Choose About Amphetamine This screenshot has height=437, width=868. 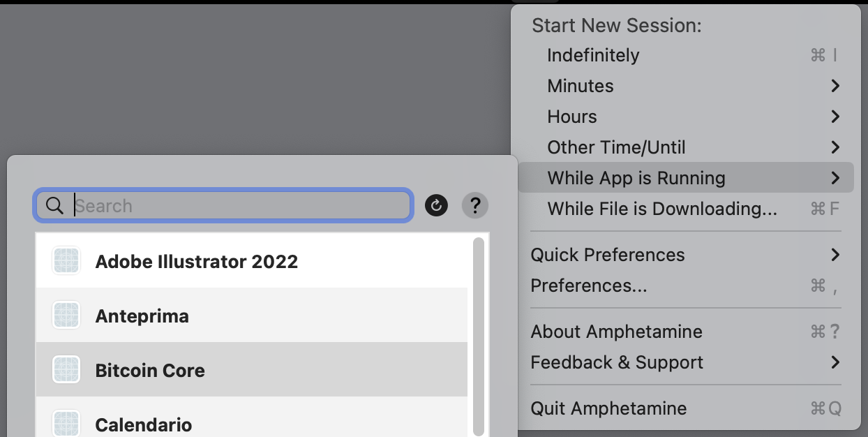click(616, 332)
